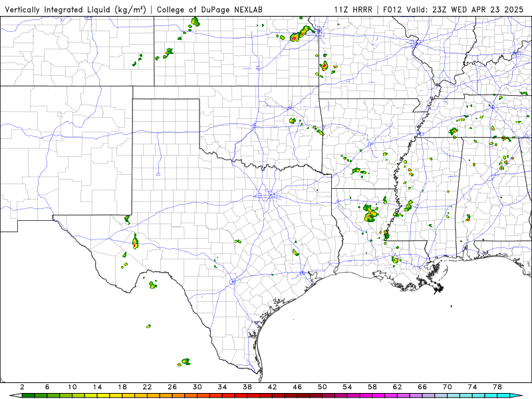Image resolution: width=532 pixels, height=399 pixels.
Task: Click the colorbar label "74"
Action: 472,387
